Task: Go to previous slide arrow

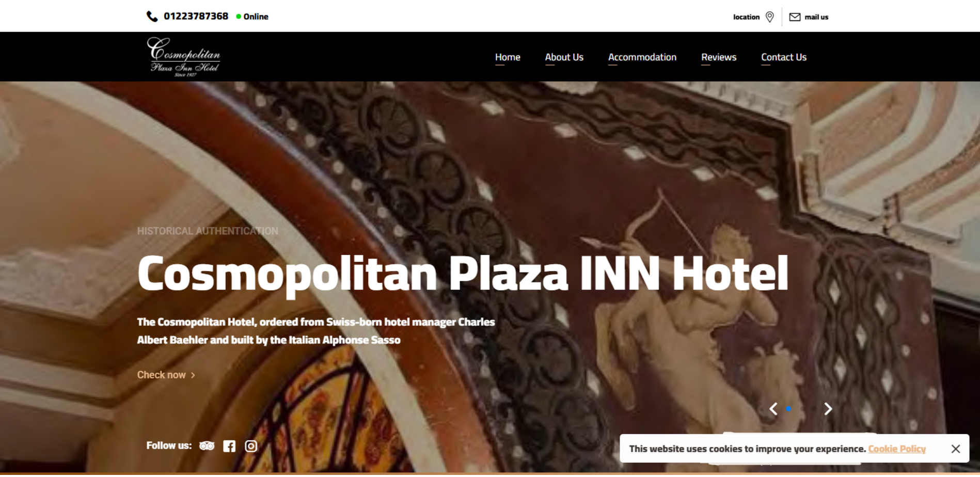Action: tap(773, 409)
